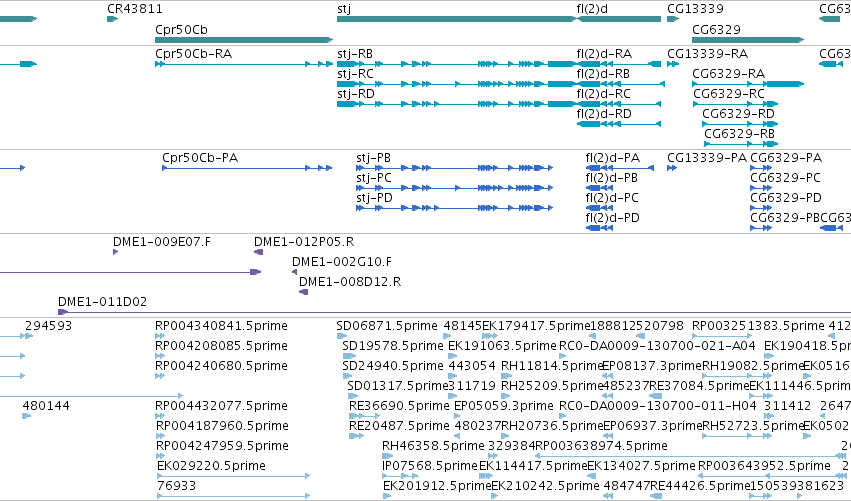Select EST label RH11814.5prime

click(x=551, y=366)
